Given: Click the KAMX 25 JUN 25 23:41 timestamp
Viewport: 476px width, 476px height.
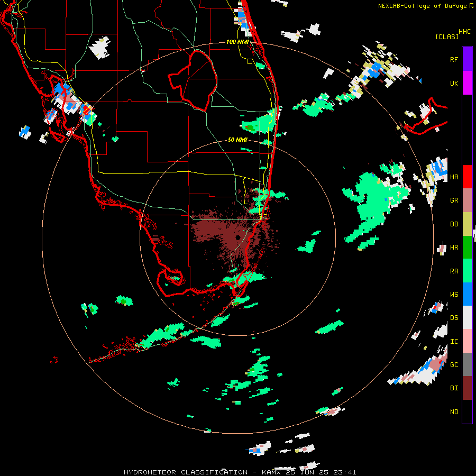Looking at the screenshot, I should 309,472.
